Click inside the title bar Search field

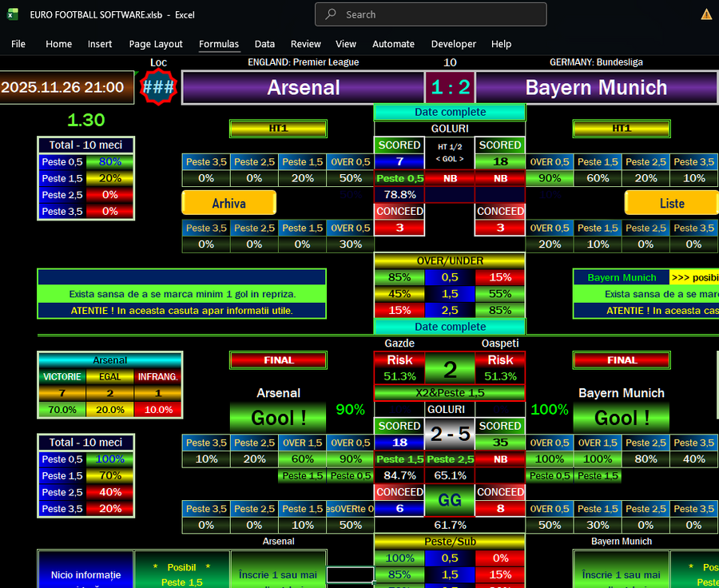pos(439,14)
